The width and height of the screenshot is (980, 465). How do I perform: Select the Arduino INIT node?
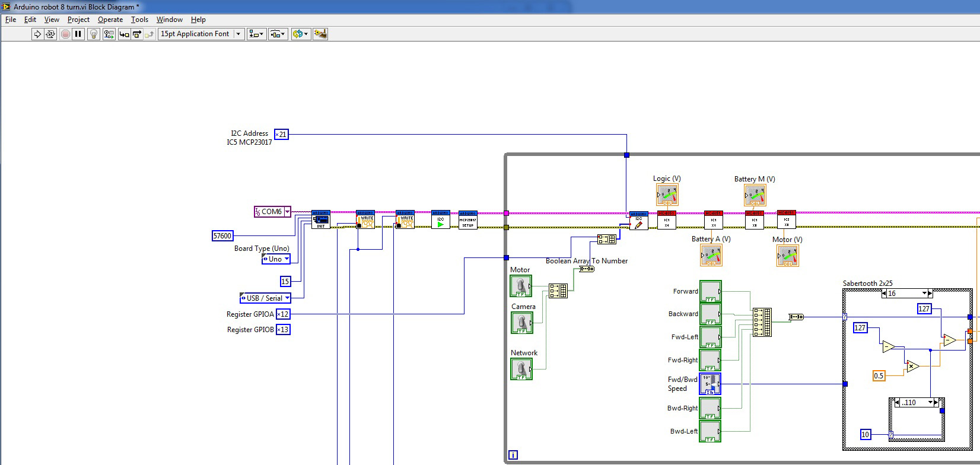click(x=320, y=219)
